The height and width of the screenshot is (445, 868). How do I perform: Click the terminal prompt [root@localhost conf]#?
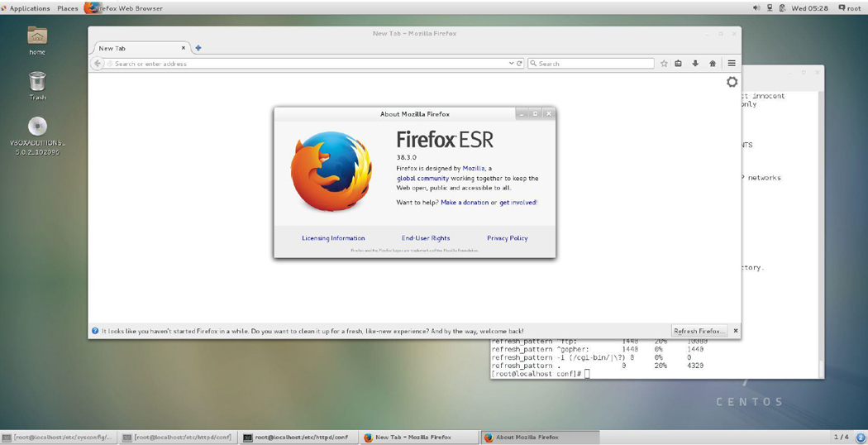click(x=537, y=374)
